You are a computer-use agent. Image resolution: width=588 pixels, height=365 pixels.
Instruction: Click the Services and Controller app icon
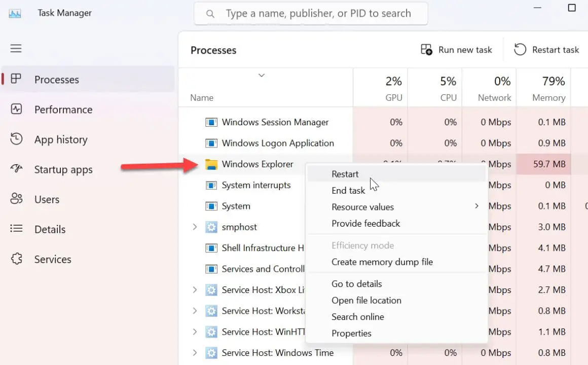coord(211,269)
